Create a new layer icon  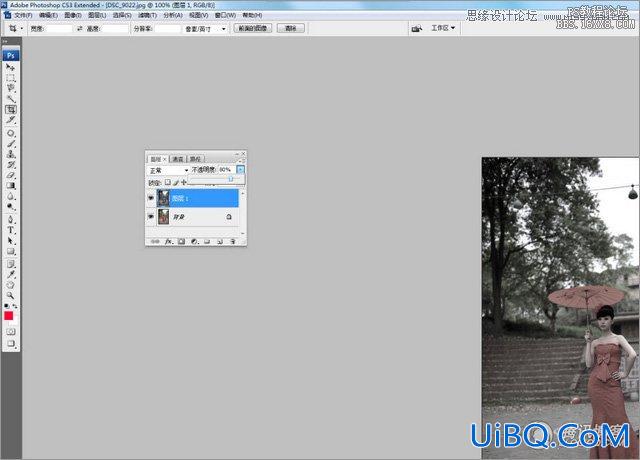pyautogui.click(x=220, y=242)
